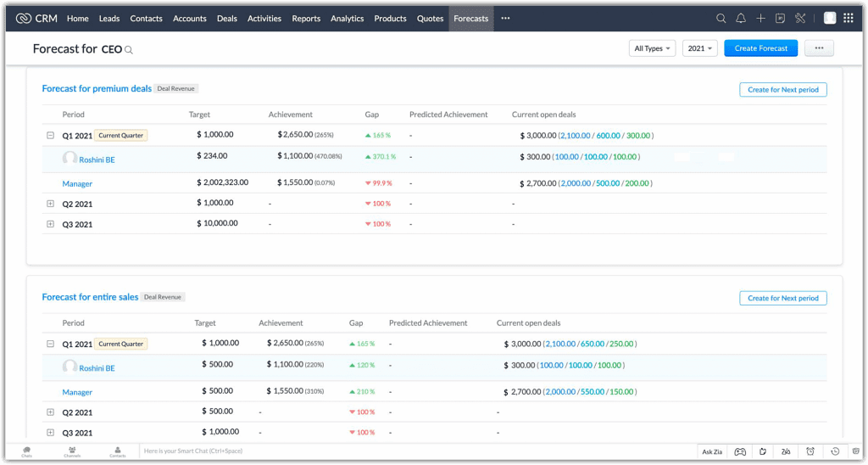Open Roshini BE link in entire sales
Viewport: 868px width, 465px height.
tap(97, 368)
